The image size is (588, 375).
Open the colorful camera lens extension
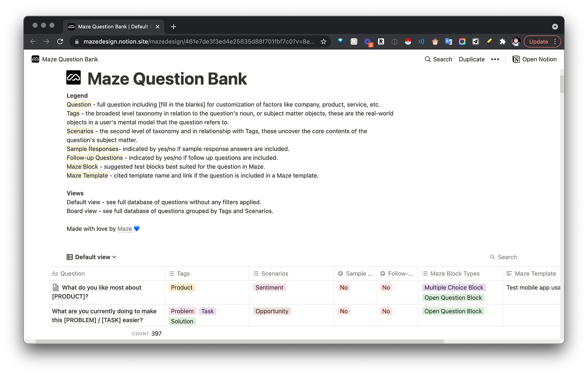pos(462,41)
